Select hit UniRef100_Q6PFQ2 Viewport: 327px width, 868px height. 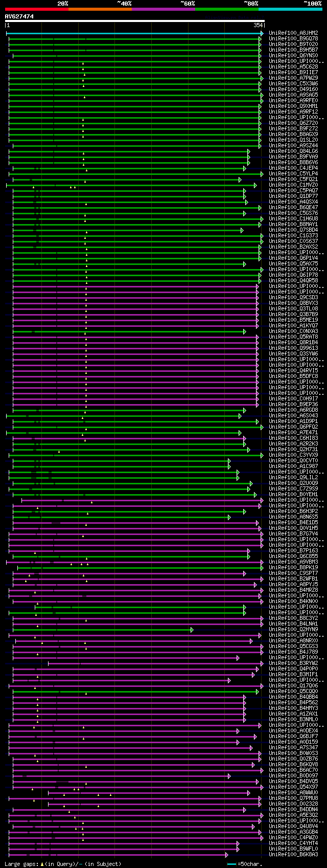(293, 427)
